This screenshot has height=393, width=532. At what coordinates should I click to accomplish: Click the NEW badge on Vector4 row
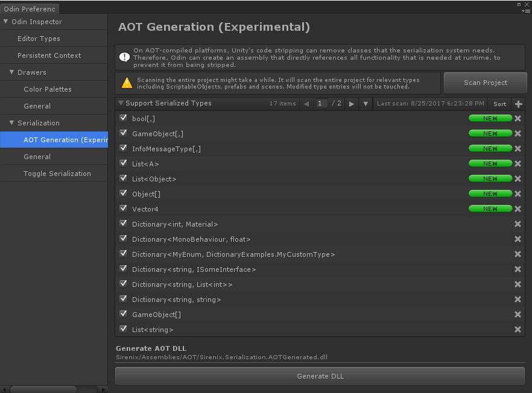(490, 209)
